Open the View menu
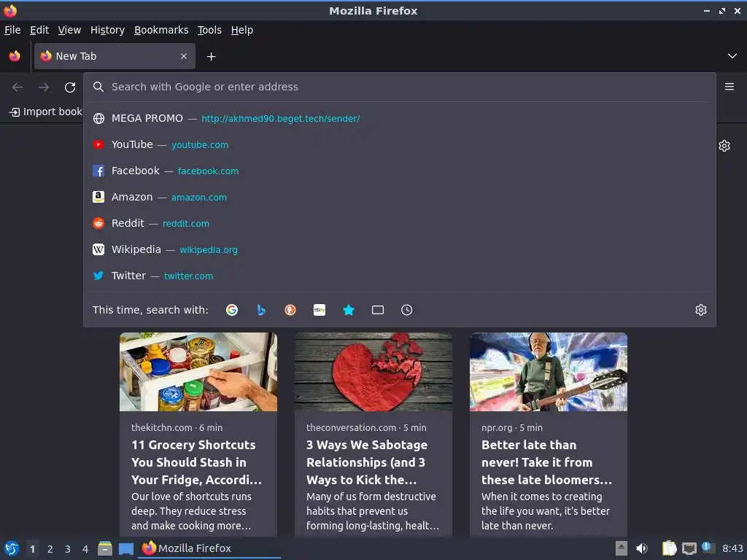Screen dimensions: 747x560 tap(69, 30)
